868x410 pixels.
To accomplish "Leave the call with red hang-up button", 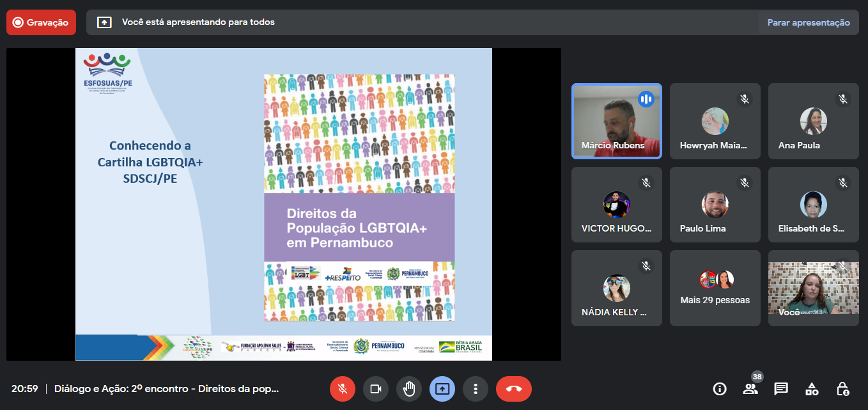I will click(x=513, y=389).
